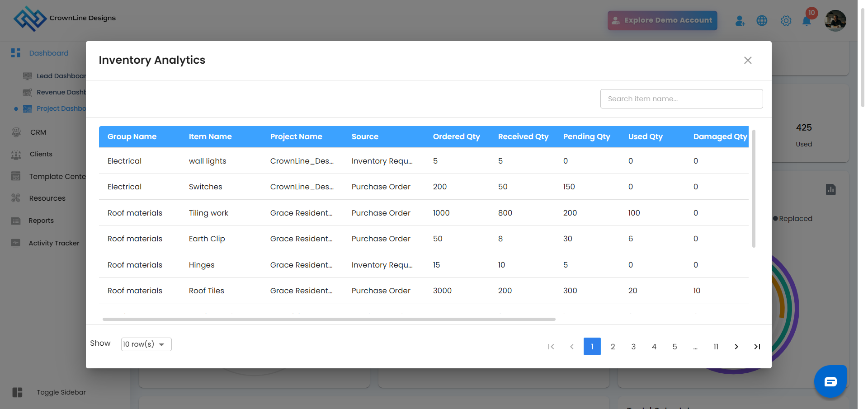Click the Explore Demo Account button

662,20
